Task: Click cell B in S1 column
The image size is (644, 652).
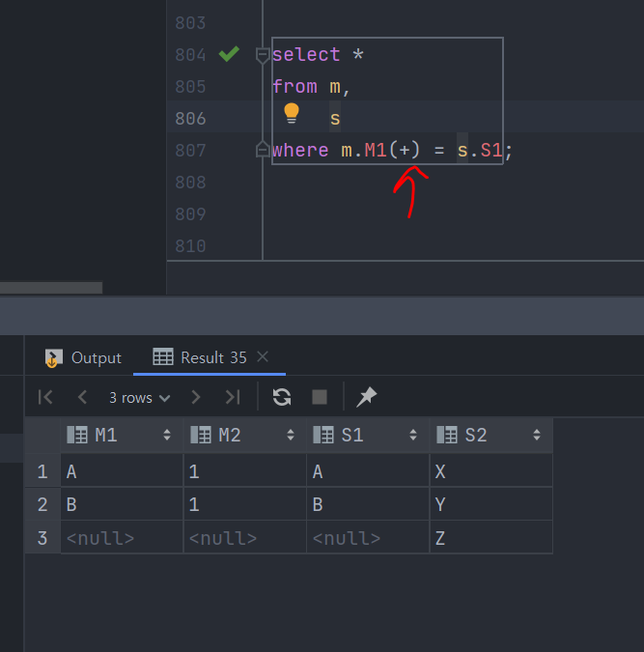Action: pyautogui.click(x=368, y=503)
